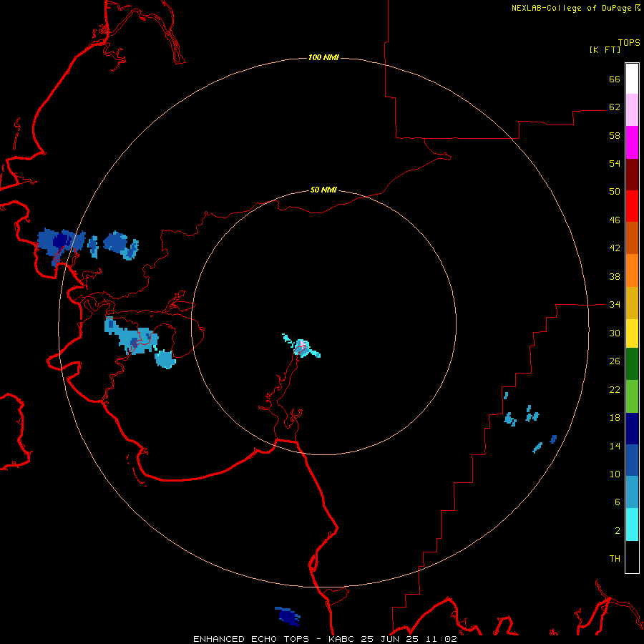Screen dimensions: 644x644
Task: Click the round light-blue echo blob inside 100 NMI ring
Action: (x=165, y=359)
